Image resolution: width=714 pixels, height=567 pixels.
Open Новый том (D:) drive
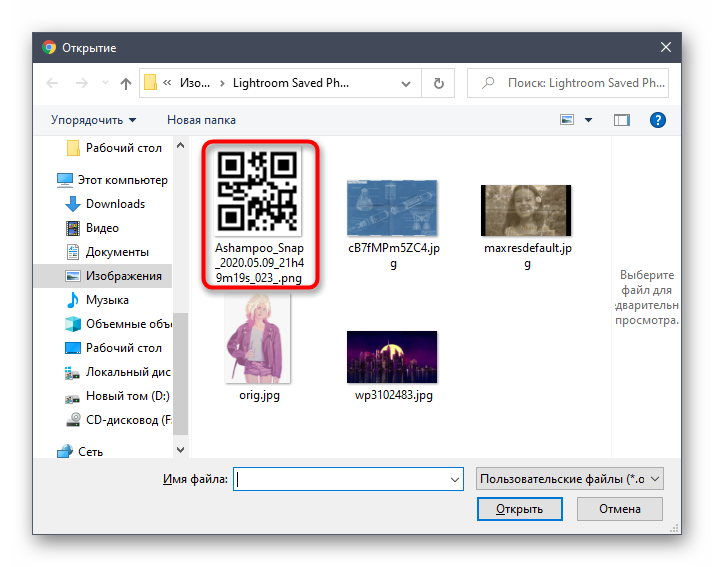coord(117,396)
